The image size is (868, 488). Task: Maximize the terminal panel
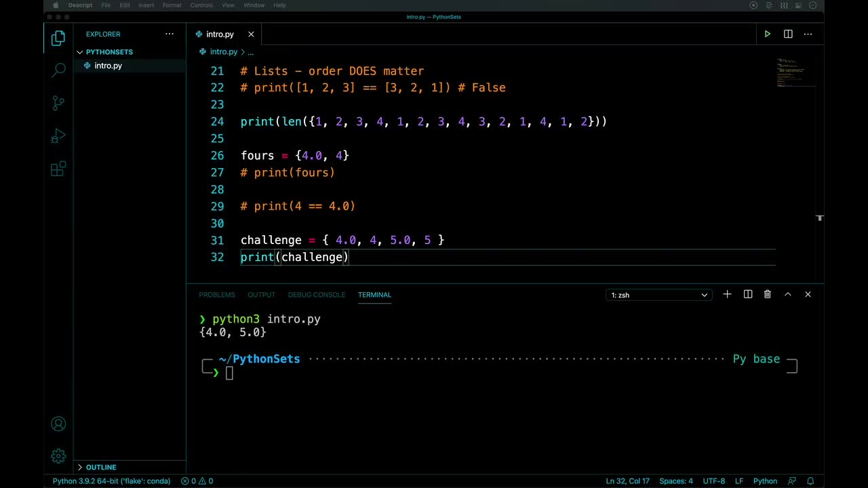(x=787, y=294)
